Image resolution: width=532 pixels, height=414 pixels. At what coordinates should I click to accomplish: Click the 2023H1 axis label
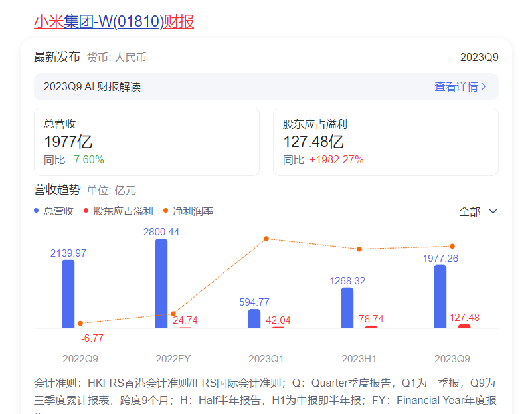(x=359, y=359)
